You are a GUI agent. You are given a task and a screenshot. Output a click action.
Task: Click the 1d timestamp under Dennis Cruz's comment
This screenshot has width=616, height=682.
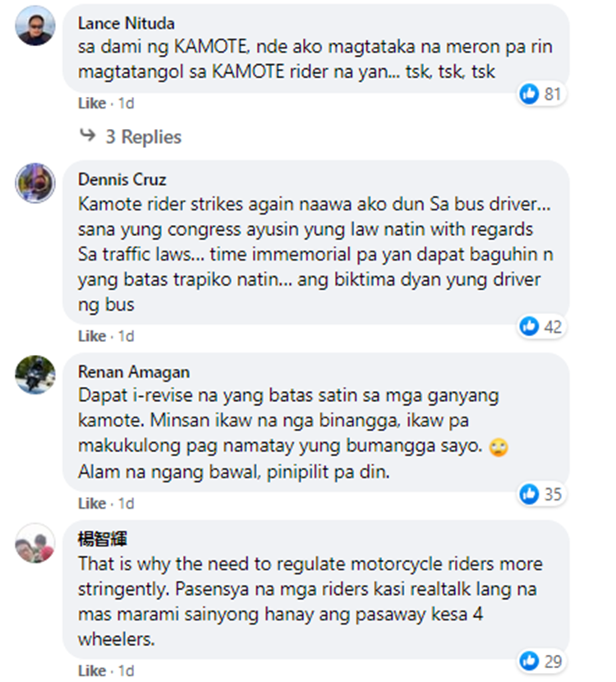click(x=126, y=336)
